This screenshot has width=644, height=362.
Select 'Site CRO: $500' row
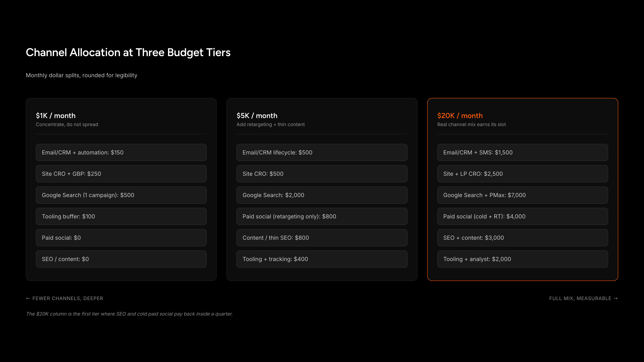click(x=322, y=174)
